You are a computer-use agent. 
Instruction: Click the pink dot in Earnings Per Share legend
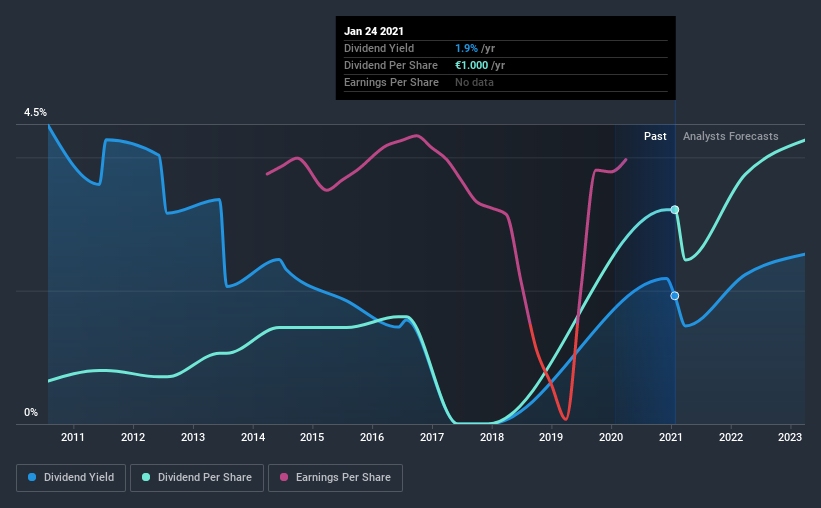tap(284, 477)
